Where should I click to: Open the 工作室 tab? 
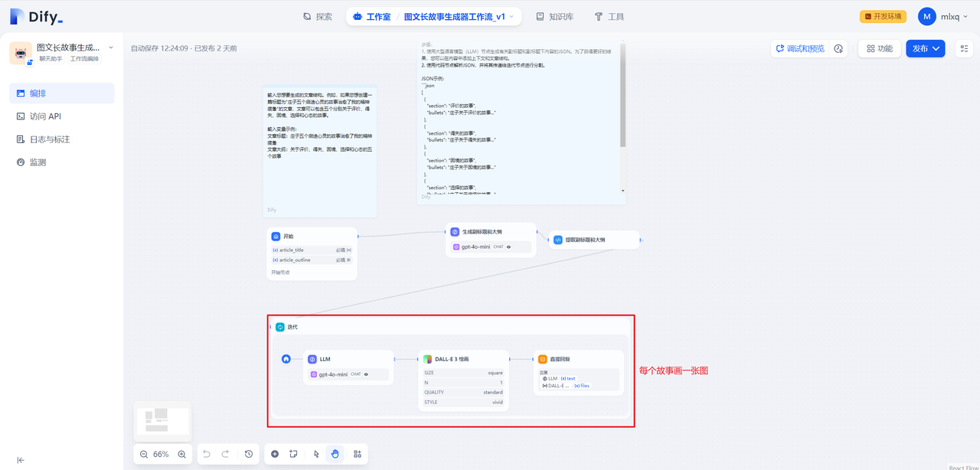[371, 16]
